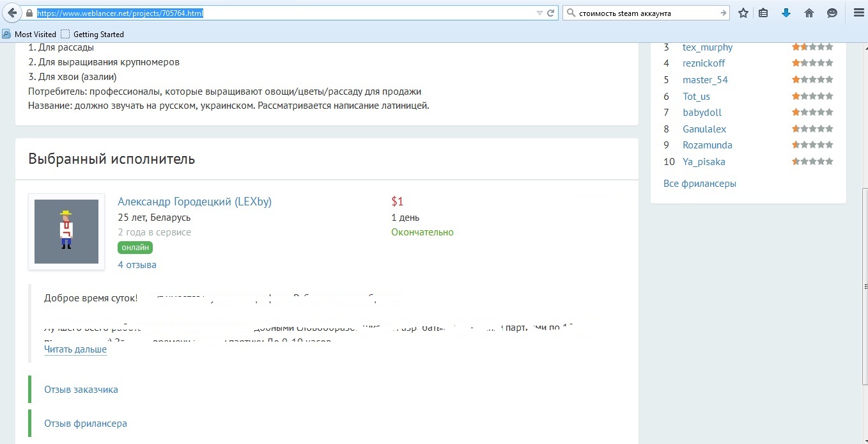Open the Отзыв фрилансера section
Viewport: 868px width, 444px height.
point(86,423)
